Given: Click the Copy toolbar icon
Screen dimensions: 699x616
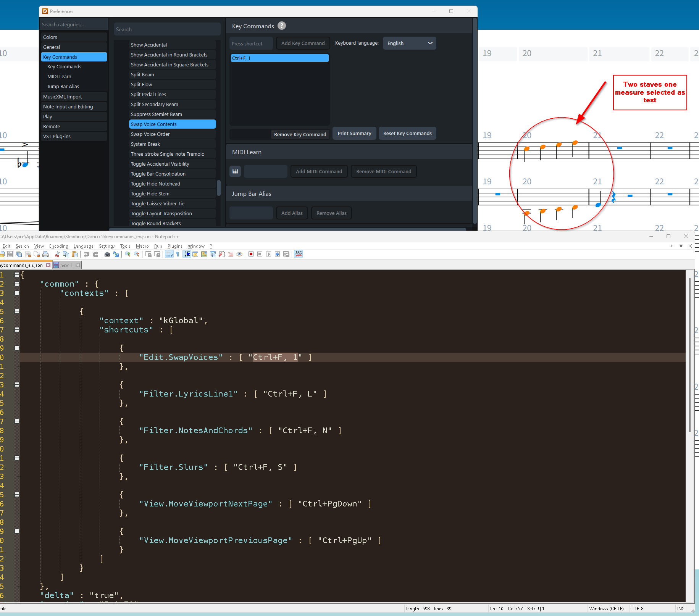Looking at the screenshot, I should click(x=66, y=254).
